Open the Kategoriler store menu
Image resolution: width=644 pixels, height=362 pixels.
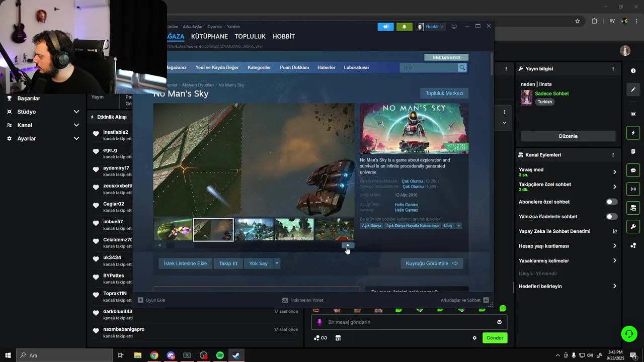tap(259, 67)
